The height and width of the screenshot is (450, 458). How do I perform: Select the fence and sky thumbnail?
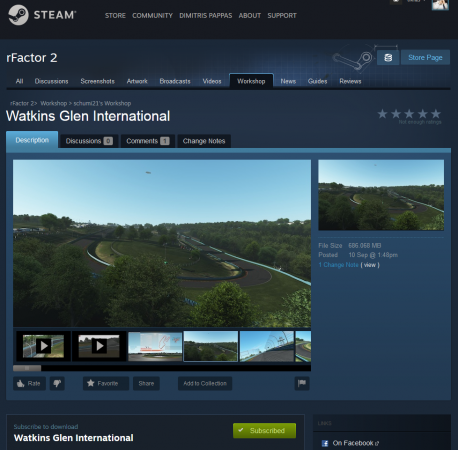(267, 346)
